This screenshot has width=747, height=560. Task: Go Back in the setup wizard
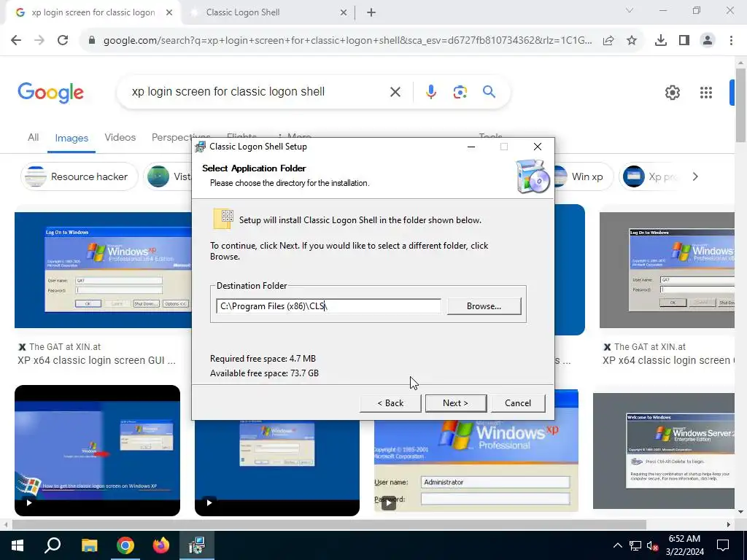tap(390, 402)
